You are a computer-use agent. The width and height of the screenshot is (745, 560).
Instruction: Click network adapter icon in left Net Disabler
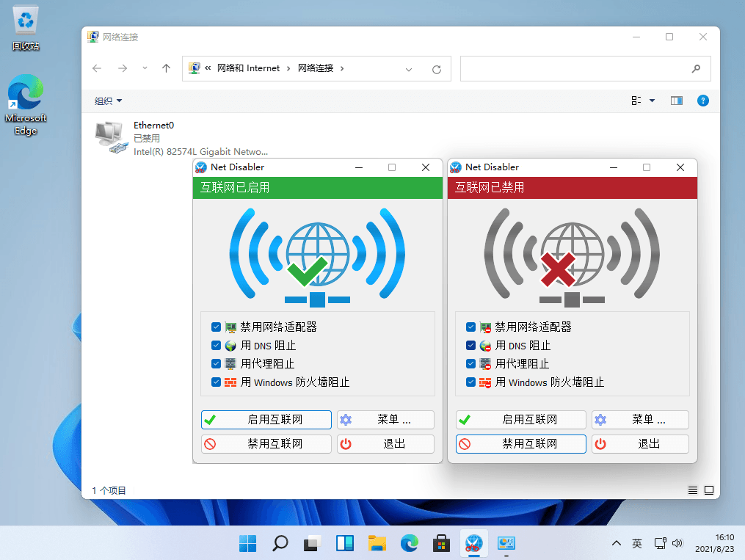(230, 327)
